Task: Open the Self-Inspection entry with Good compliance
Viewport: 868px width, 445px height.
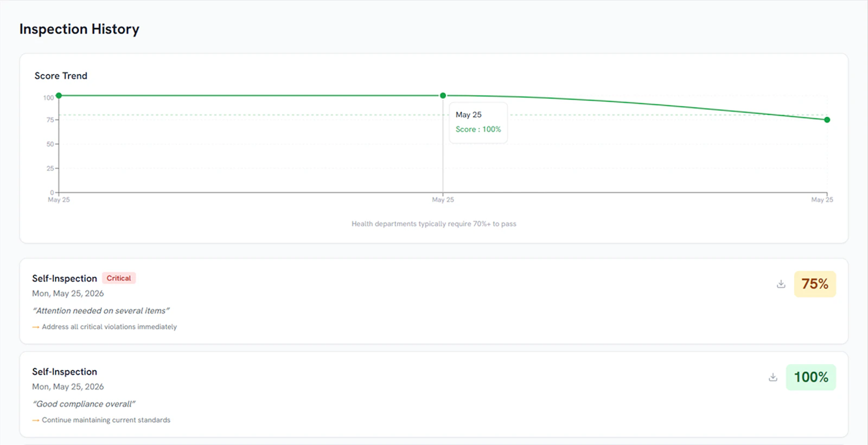Action: pos(65,372)
